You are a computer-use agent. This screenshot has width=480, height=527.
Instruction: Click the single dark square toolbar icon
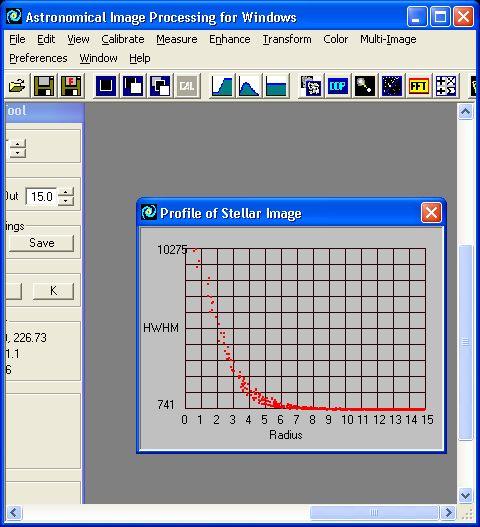[106, 86]
